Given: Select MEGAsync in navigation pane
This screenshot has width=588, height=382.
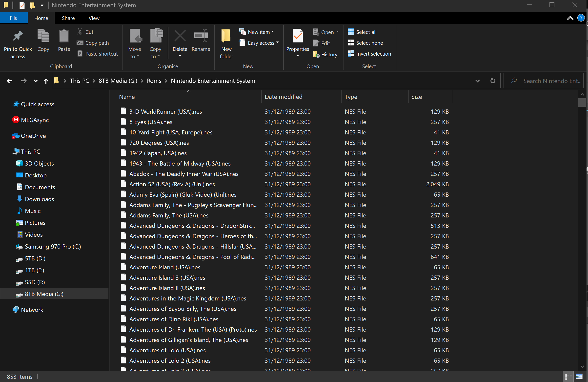Looking at the screenshot, I should (31, 120).
